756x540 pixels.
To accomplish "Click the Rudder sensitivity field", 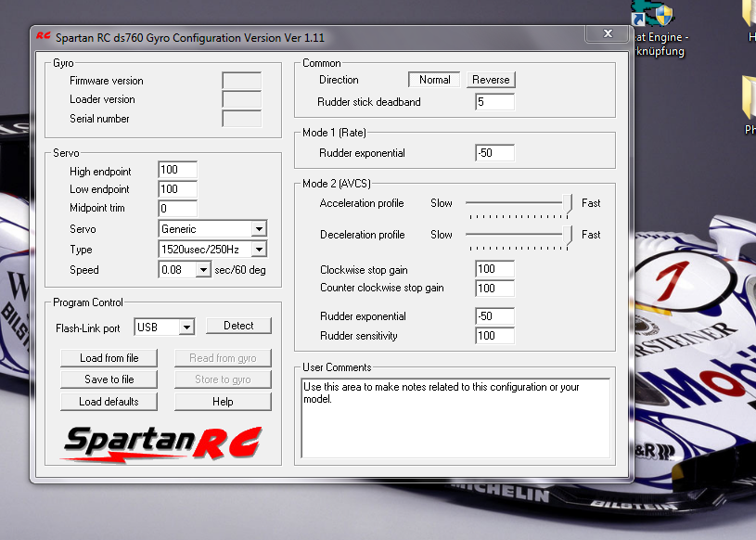I will [x=494, y=336].
